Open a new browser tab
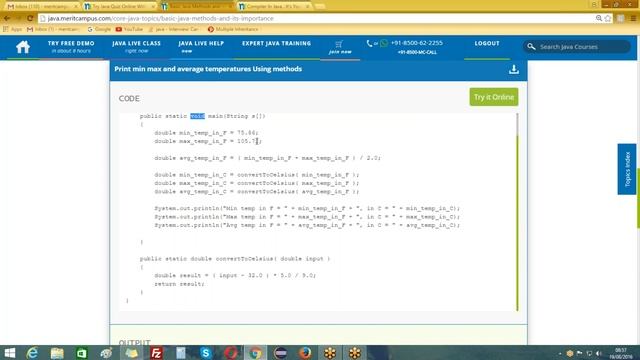640x360 pixels. click(320, 7)
